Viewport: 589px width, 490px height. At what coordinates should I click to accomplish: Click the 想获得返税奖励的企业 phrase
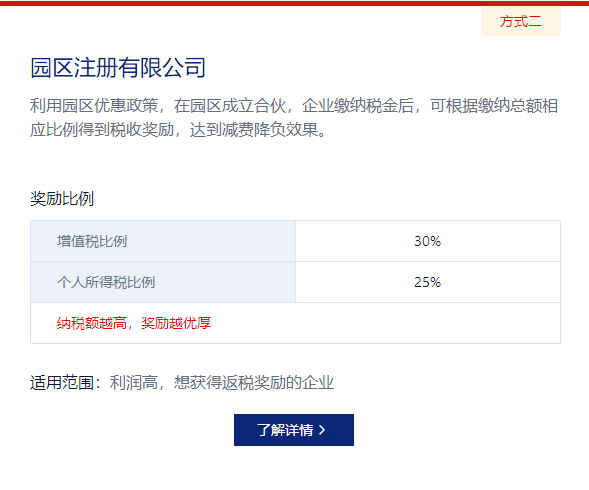click(254, 383)
